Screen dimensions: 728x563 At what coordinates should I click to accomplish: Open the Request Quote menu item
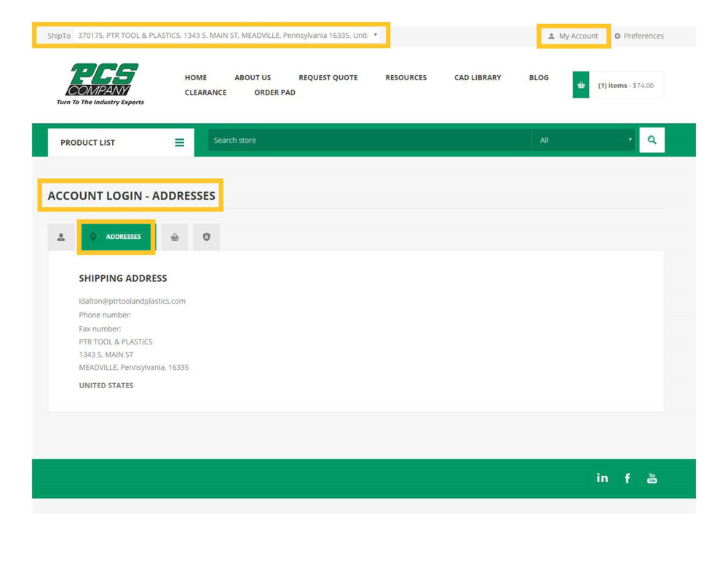(x=328, y=77)
